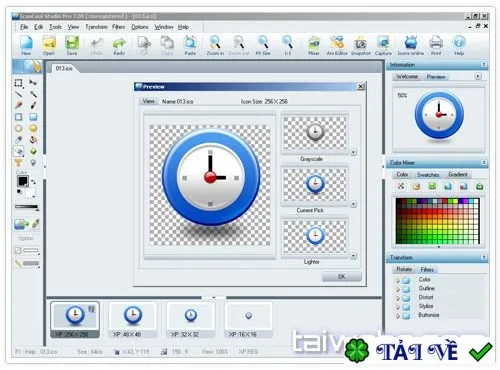Screen dimensions: 500x370
Task: Switch to the Gradient tab
Action: click(x=458, y=174)
